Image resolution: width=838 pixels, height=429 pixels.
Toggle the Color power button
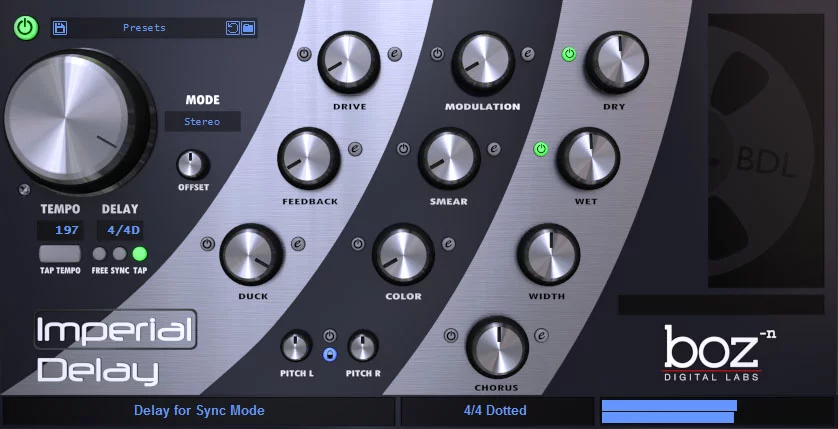[358, 244]
